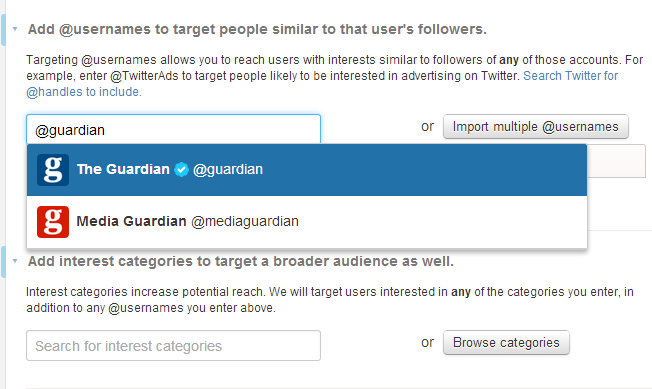
Task: Click 'Media Guardian' name in the dropdown
Action: [131, 222]
